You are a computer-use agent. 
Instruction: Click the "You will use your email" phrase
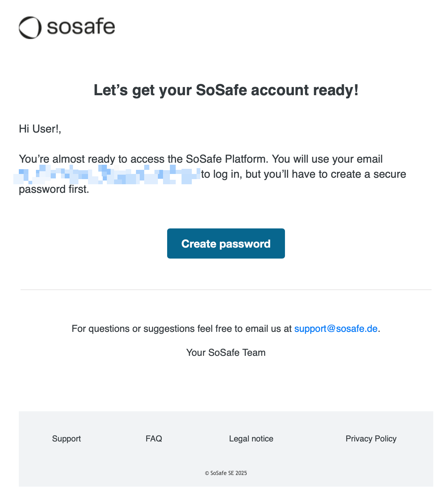tap(327, 159)
